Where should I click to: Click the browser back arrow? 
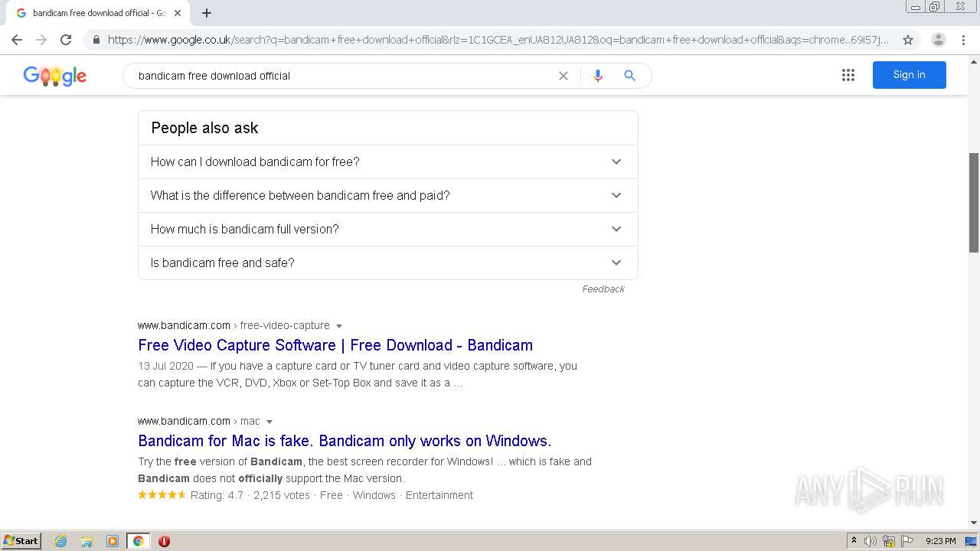point(17,40)
